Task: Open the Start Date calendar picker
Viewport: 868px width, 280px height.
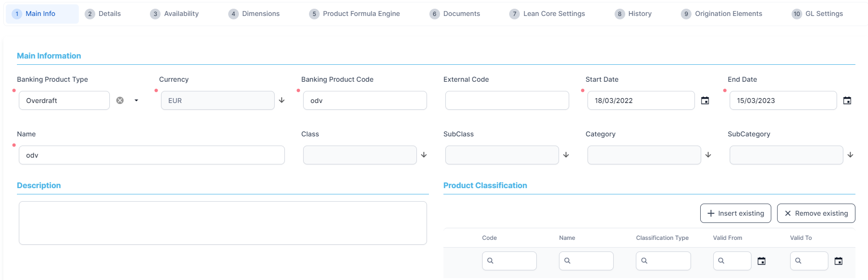Action: [705, 101]
